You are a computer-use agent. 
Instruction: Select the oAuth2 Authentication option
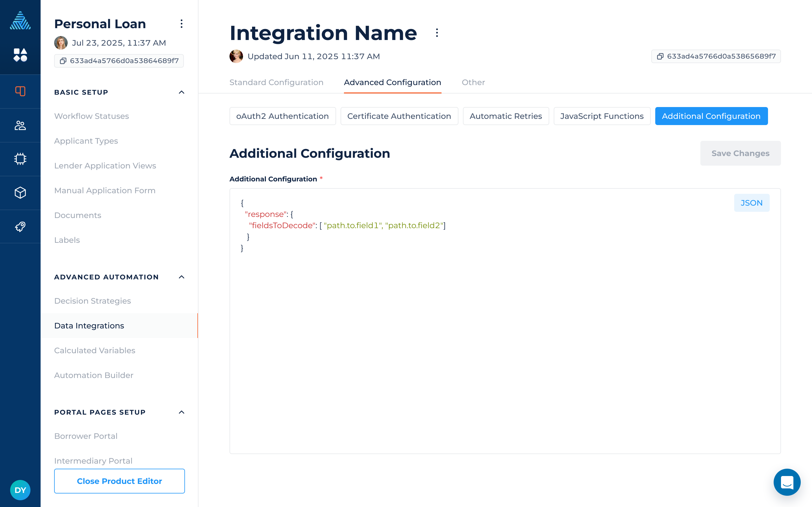pos(282,116)
